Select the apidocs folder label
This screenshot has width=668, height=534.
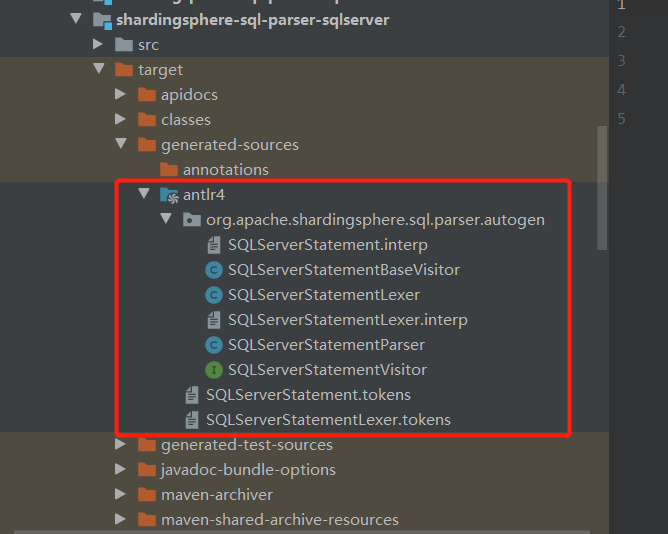pyautogui.click(x=189, y=95)
